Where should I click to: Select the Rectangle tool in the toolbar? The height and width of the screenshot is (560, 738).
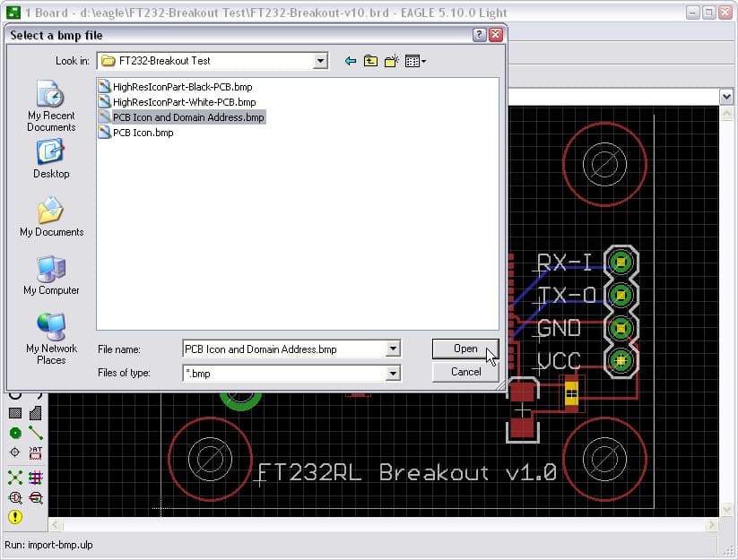(x=13, y=413)
